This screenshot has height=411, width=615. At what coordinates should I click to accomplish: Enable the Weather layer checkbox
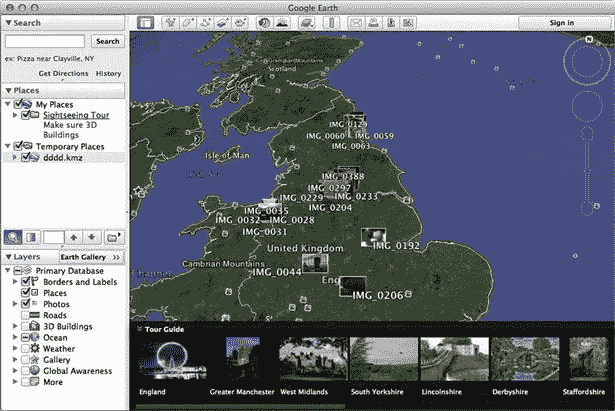(x=25, y=348)
